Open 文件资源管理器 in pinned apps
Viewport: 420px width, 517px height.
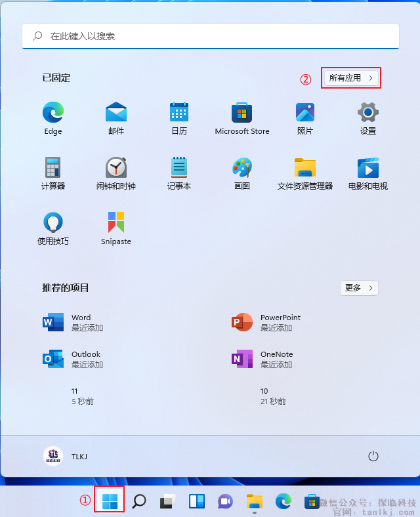click(x=305, y=173)
